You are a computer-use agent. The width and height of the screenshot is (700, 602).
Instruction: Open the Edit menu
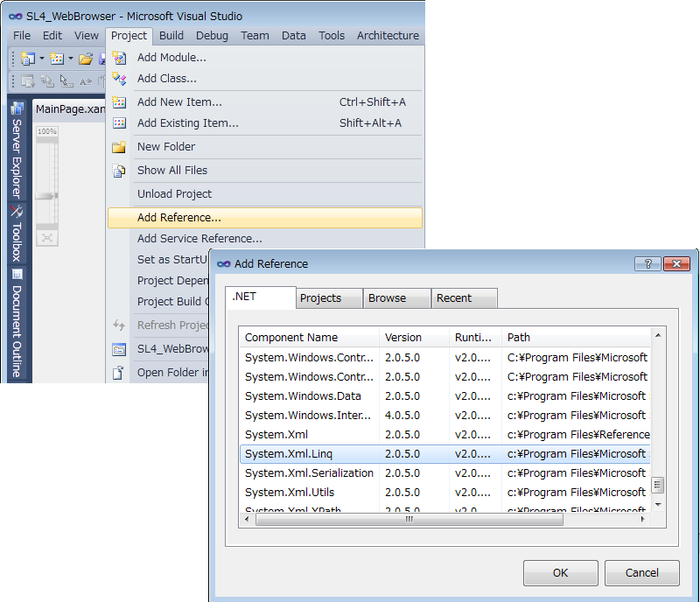pos(52,36)
